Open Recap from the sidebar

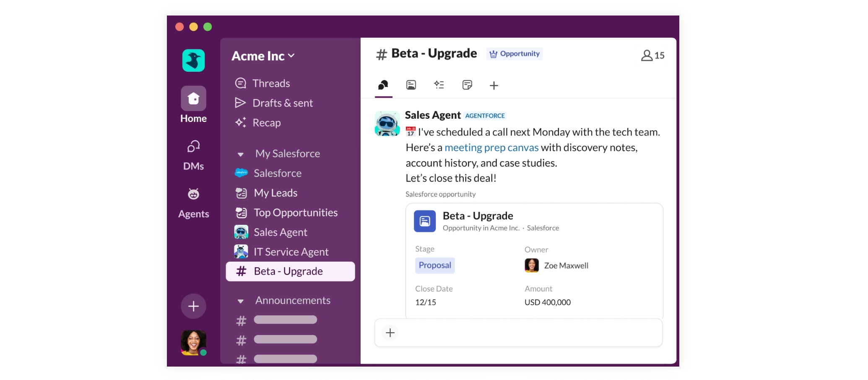(266, 122)
